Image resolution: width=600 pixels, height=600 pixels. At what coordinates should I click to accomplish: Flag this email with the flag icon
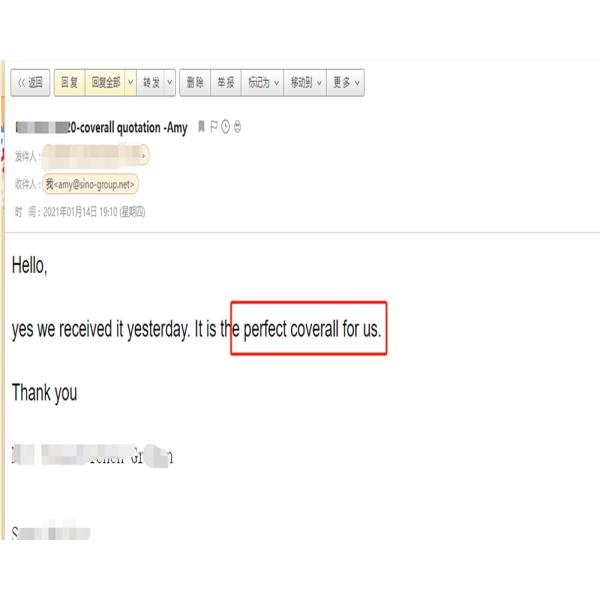[x=214, y=127]
